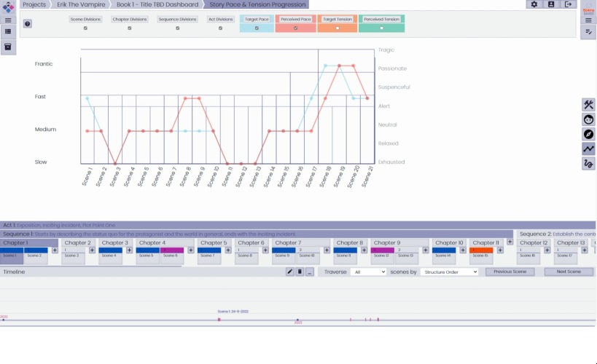Click the blue color bar of Scene 2
The width and height of the screenshot is (597, 364).
point(36,250)
